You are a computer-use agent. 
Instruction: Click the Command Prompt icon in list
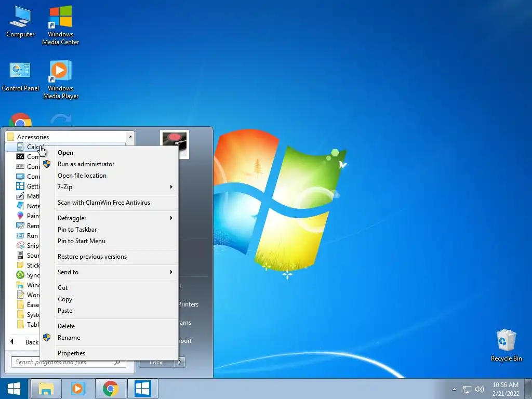(20, 157)
